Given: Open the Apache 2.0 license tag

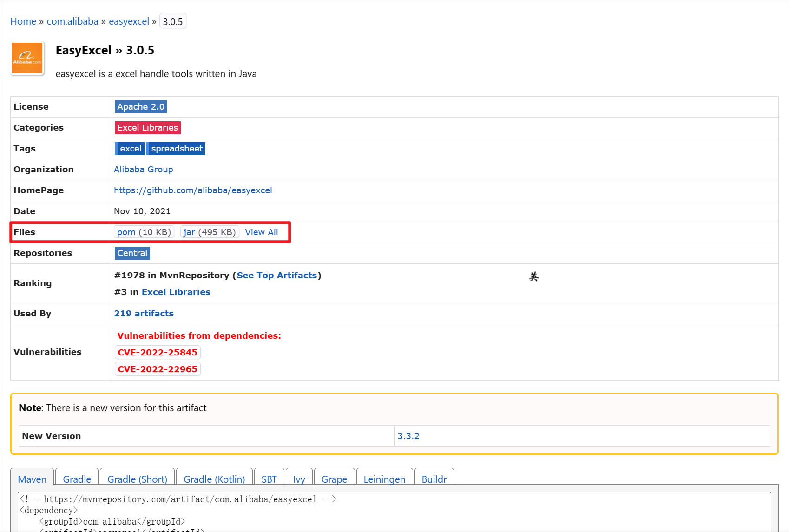Looking at the screenshot, I should 141,107.
